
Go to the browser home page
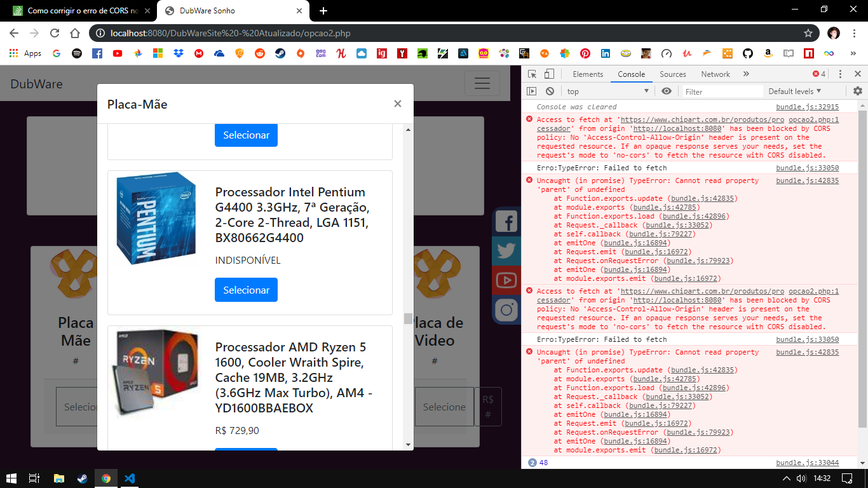pyautogui.click(x=75, y=33)
